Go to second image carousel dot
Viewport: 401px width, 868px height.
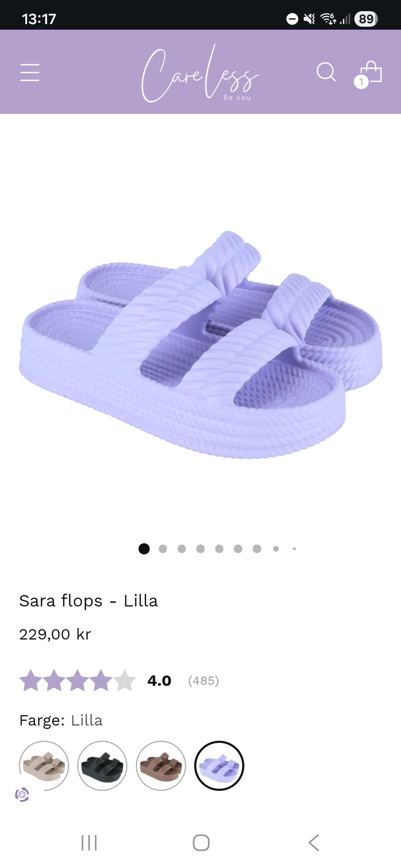[163, 549]
